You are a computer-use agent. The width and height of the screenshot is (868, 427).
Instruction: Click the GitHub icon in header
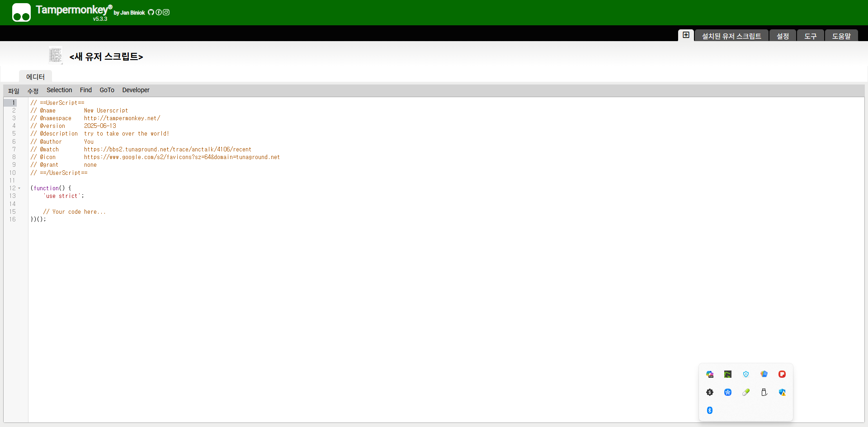(151, 12)
